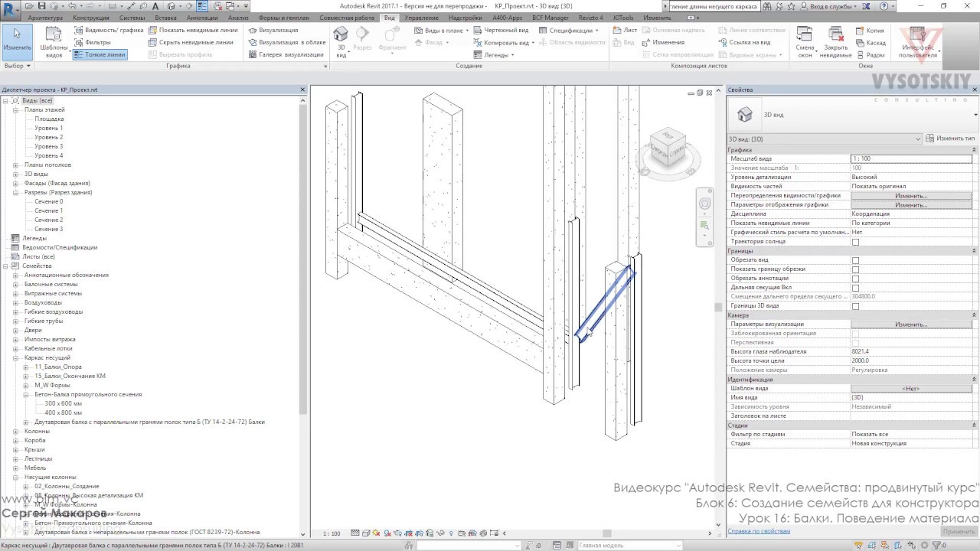This screenshot has height=551, width=980.
Task: Click Изменить тип edit type button
Action: click(950, 139)
